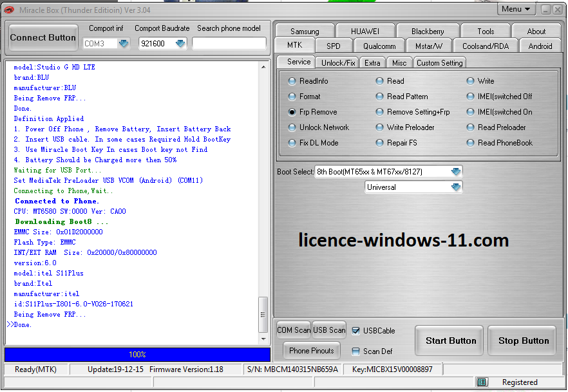Expand the Comport Baudrate 921600 dropdown

tap(180, 44)
